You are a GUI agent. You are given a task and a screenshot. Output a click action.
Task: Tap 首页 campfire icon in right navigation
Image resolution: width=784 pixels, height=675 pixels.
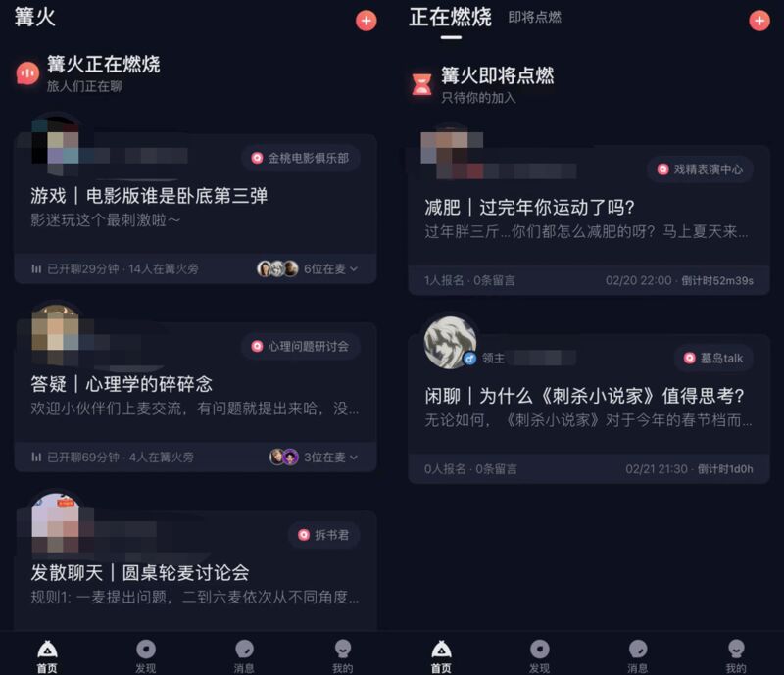pos(441,650)
